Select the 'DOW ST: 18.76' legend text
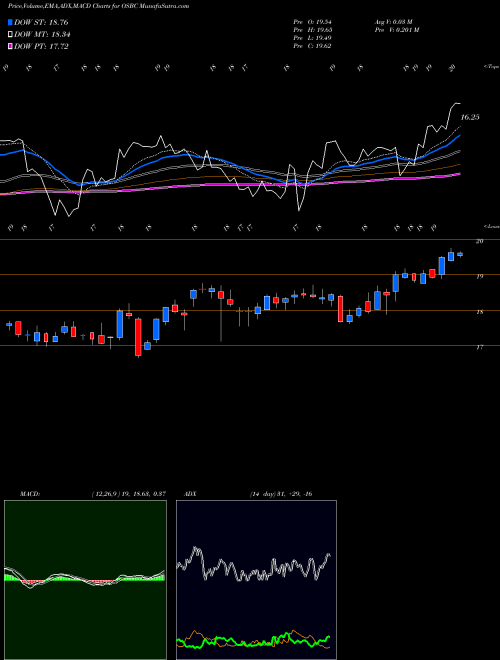 pyautogui.click(x=41, y=23)
